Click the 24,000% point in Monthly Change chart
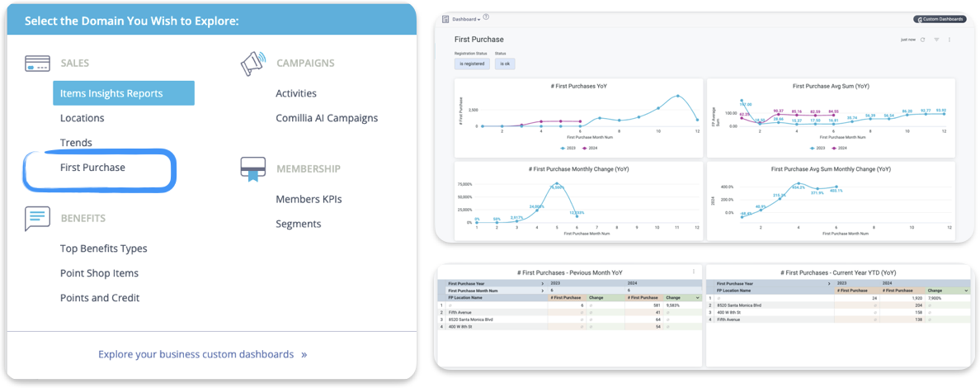 pos(537,210)
